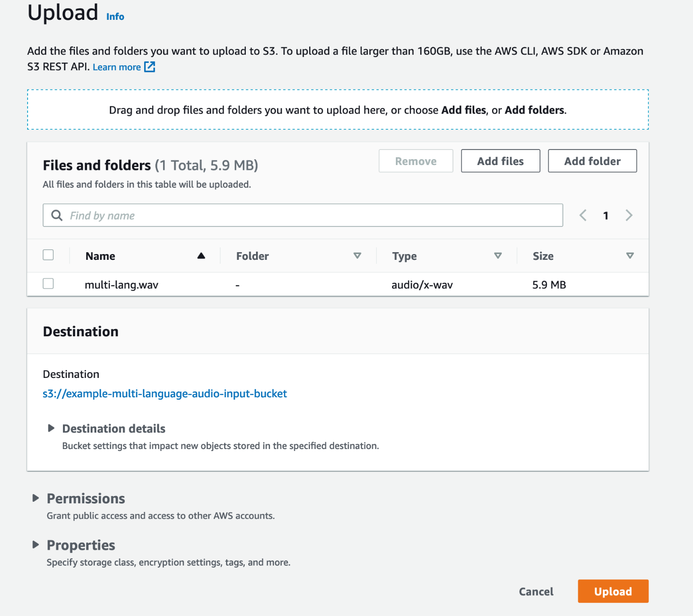Sort by Name using ascending arrow
The width and height of the screenshot is (693, 616).
click(x=201, y=256)
